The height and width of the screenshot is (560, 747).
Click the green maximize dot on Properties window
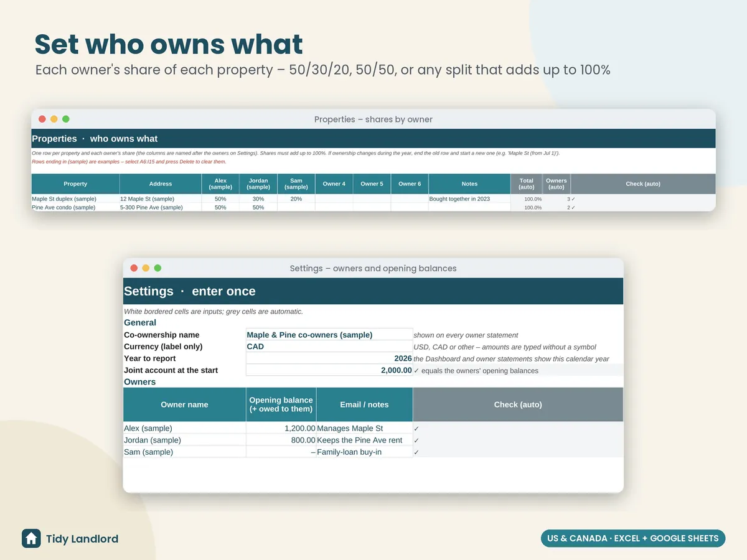[x=66, y=119]
